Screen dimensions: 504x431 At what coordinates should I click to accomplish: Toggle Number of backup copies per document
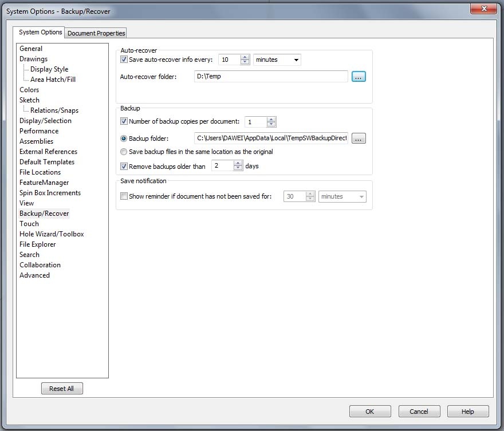[124, 121]
